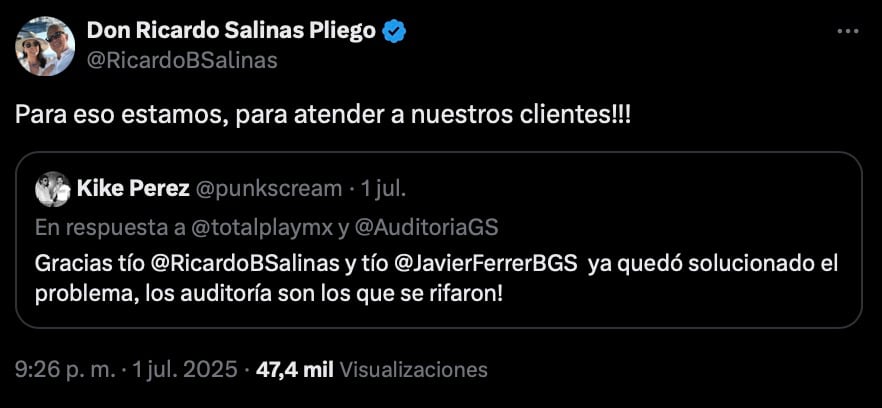Viewport: 882px width, 408px height.
Task: Open Ricardo Salinas Pliego's profile photo
Action: (x=45, y=46)
